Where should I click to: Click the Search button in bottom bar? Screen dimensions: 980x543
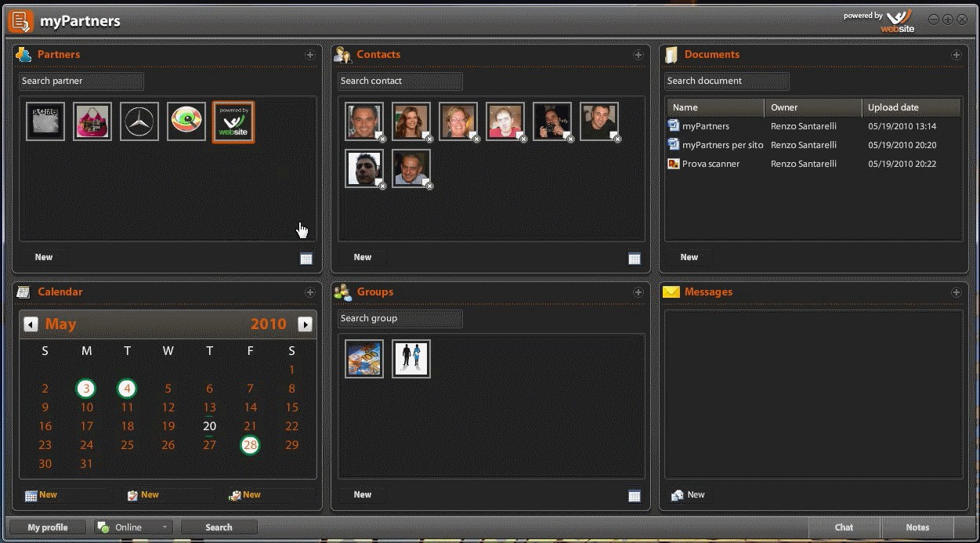[219, 527]
